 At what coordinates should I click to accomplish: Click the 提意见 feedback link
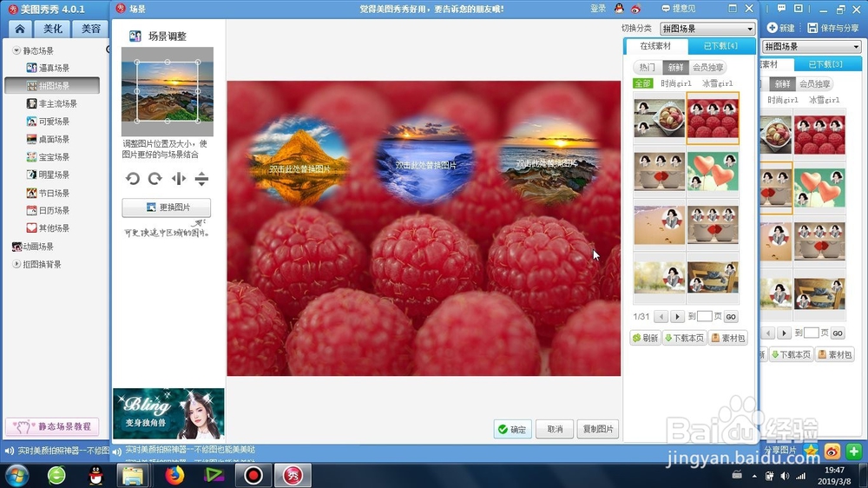679,9
